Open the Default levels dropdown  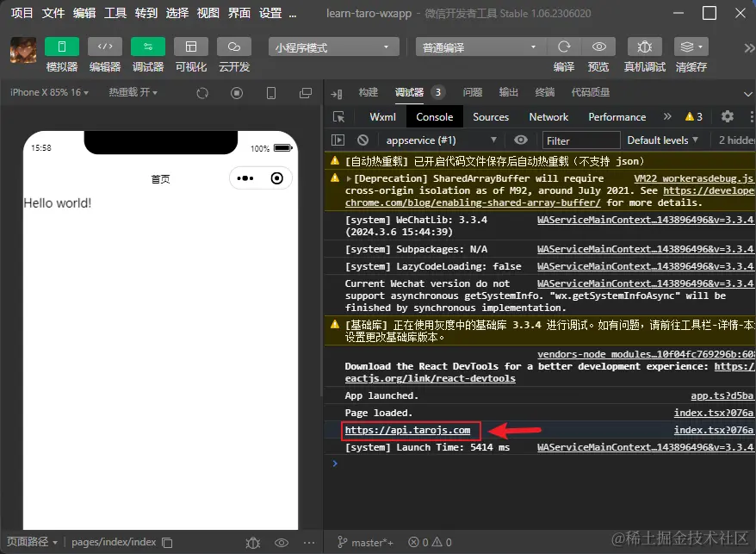[662, 140]
